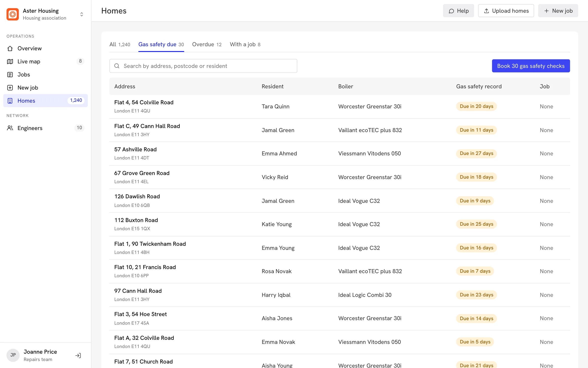Click the Boiler column header
This screenshot has height=368, width=588.
345,86
